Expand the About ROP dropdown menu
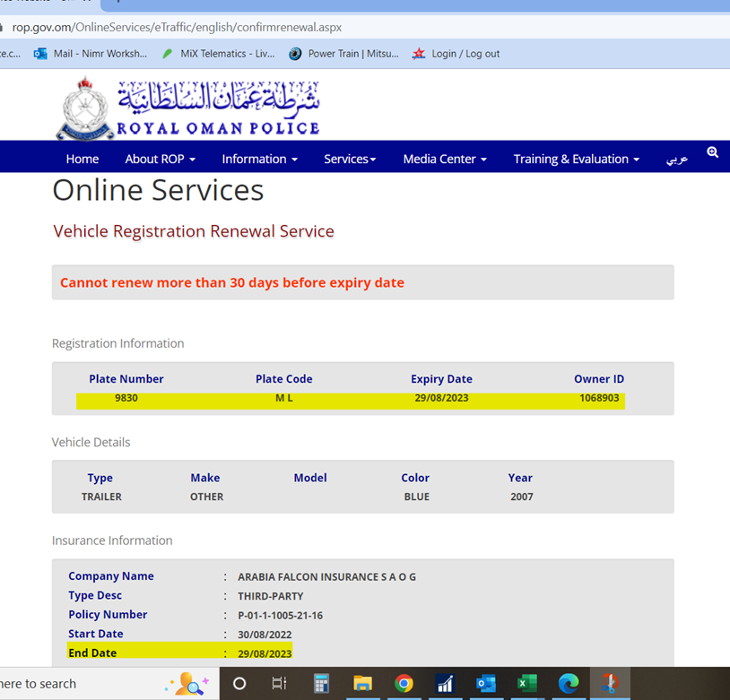Image resolution: width=730 pixels, height=700 pixels. (160, 159)
